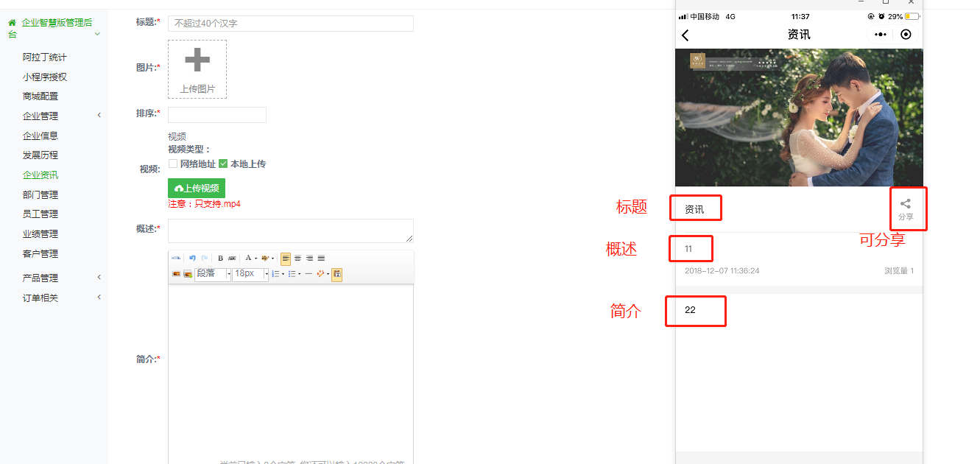This screenshot has width=980, height=464.
Task: Toggle bold formatting in the editor toolbar
Action: tap(220, 258)
